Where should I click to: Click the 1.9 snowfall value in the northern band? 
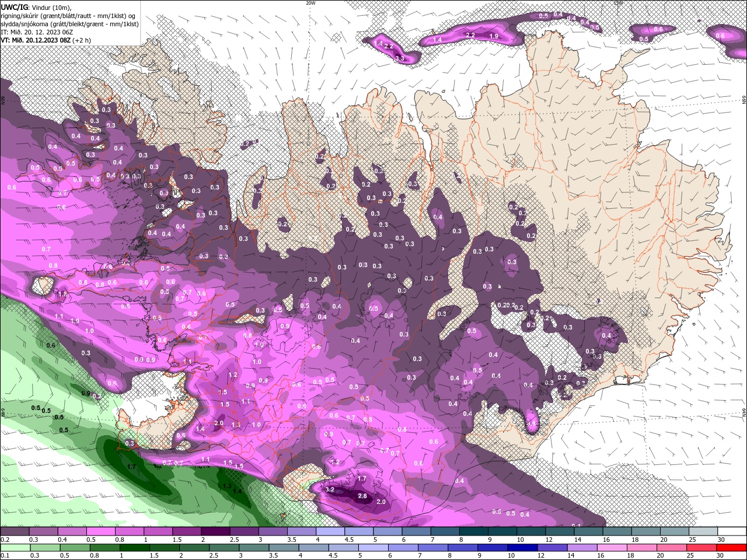[x=493, y=36]
